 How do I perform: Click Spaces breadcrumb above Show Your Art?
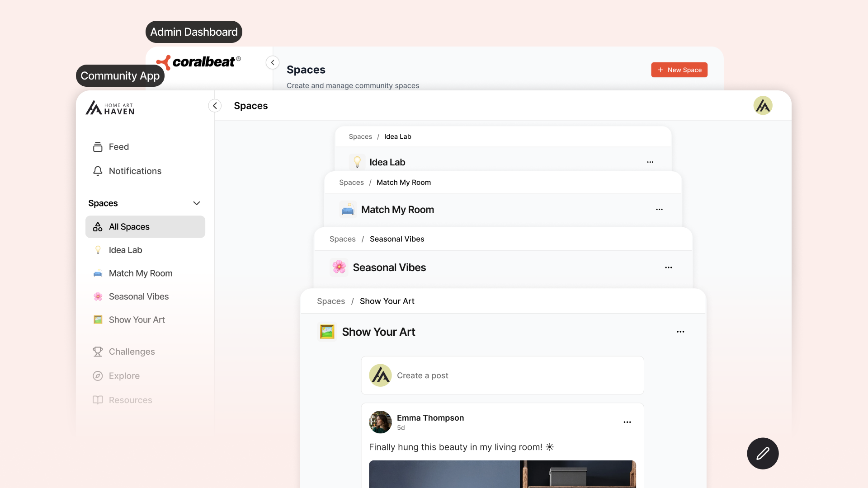330,301
